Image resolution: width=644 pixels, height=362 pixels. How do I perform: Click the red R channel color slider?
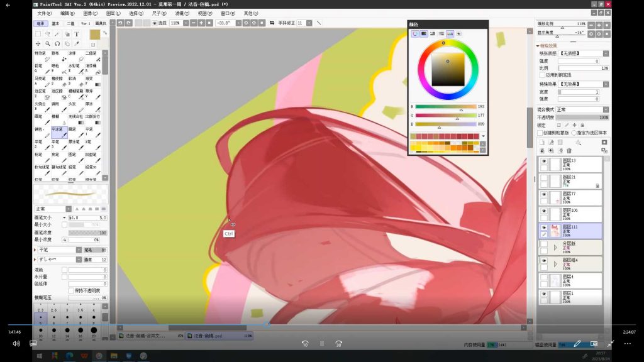pos(445,107)
